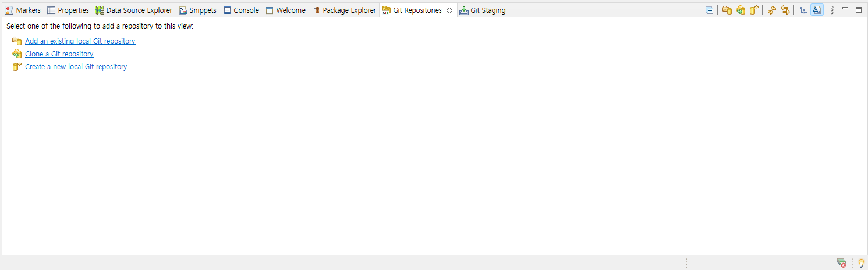The width and height of the screenshot is (868, 270).
Task: Toggle Link with Editor and Selection
Action: tap(785, 10)
